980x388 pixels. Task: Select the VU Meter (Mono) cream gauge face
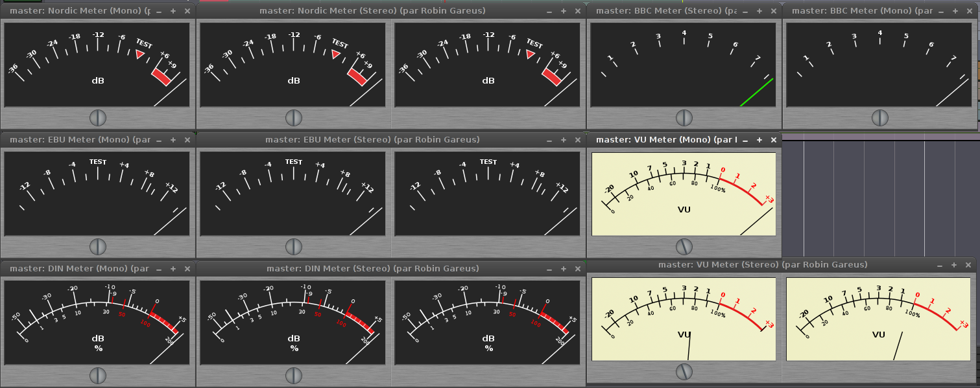click(x=684, y=194)
